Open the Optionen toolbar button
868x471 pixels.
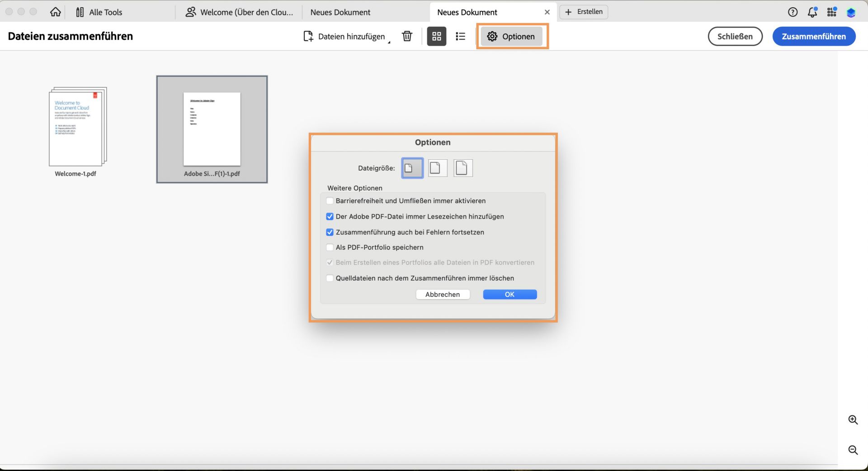click(x=511, y=36)
